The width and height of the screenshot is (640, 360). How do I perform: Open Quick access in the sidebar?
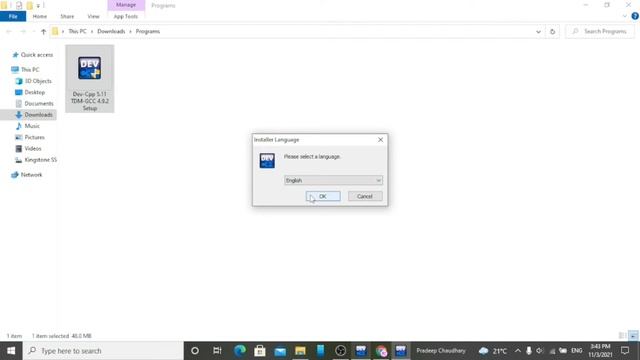(x=37, y=55)
